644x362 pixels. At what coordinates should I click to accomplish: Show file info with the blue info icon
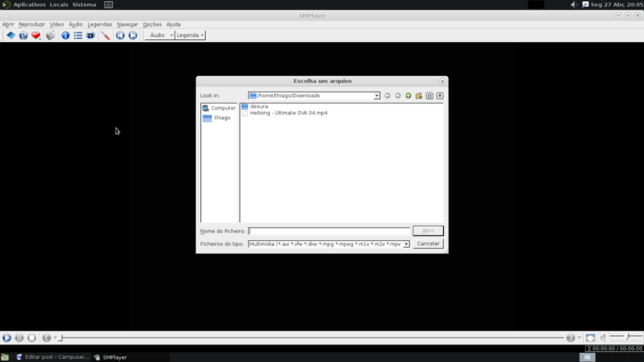(65, 36)
